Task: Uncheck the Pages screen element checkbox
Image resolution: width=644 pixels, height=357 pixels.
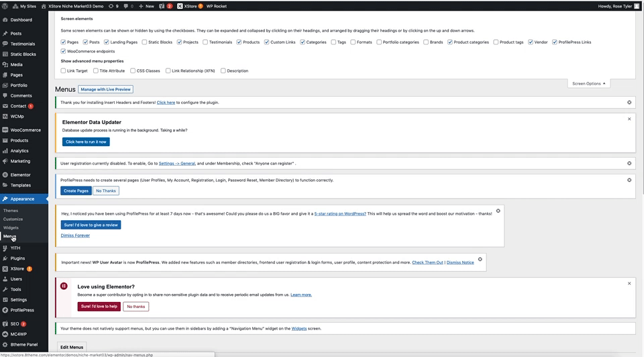Action: 63,42
